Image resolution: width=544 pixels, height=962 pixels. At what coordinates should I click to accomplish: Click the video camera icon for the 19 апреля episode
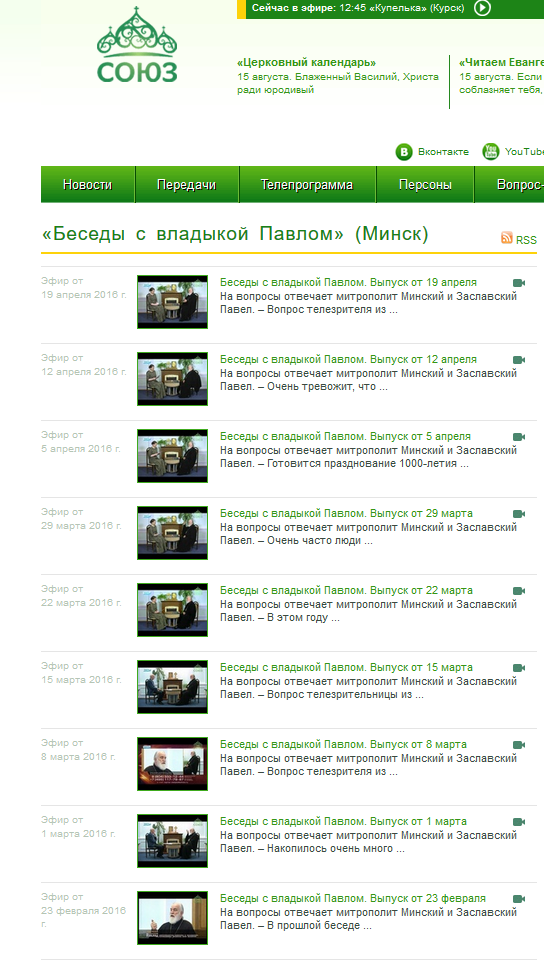tap(519, 283)
